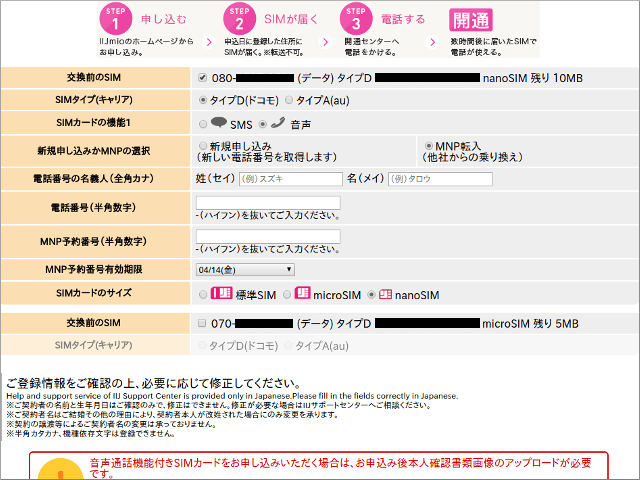
Task: Click the STEP 2 pink circle icon
Action: 239,18
